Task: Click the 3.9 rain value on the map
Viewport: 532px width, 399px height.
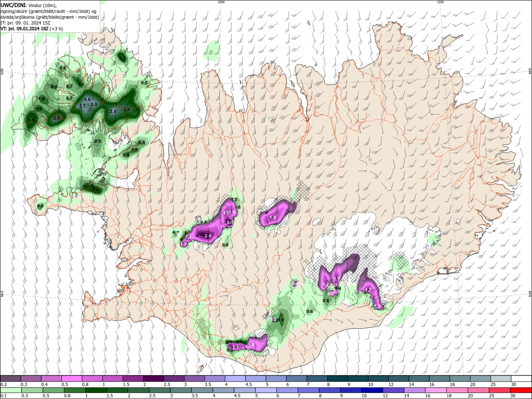Action: click(94, 104)
